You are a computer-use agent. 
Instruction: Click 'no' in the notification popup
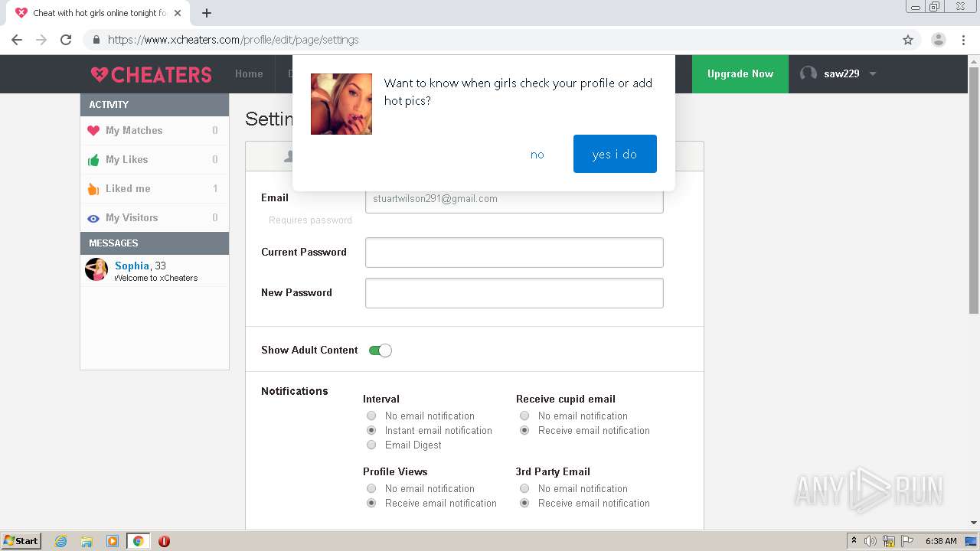[x=537, y=155]
